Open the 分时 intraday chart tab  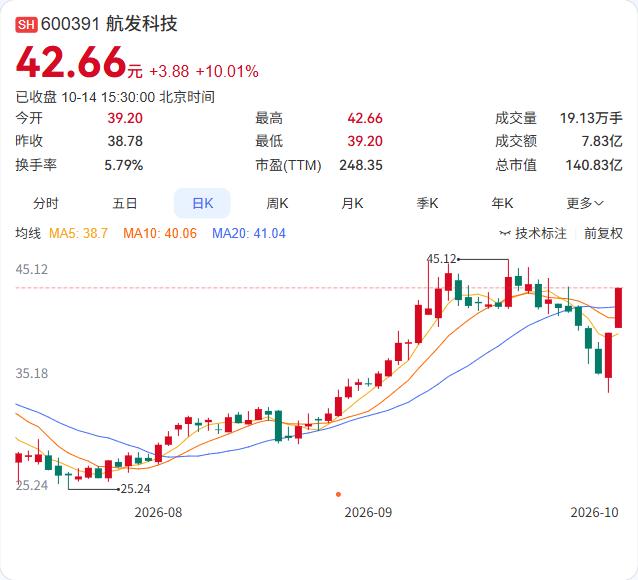coord(46,203)
